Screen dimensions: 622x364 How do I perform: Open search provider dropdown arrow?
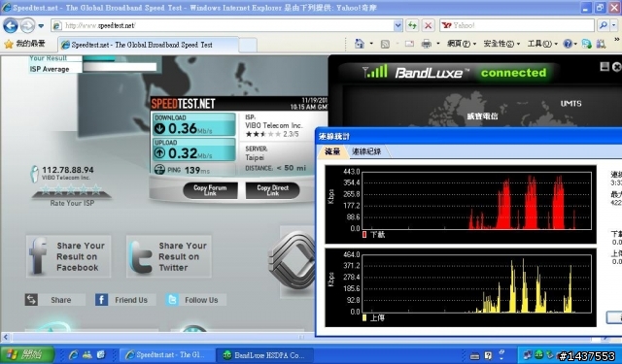[614, 25]
